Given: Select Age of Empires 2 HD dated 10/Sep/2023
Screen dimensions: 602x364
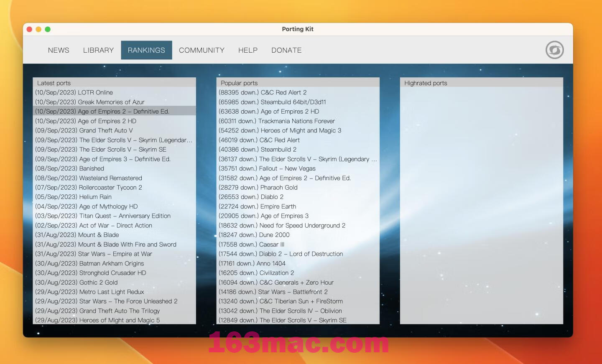Looking at the screenshot, I should click(x=114, y=121).
